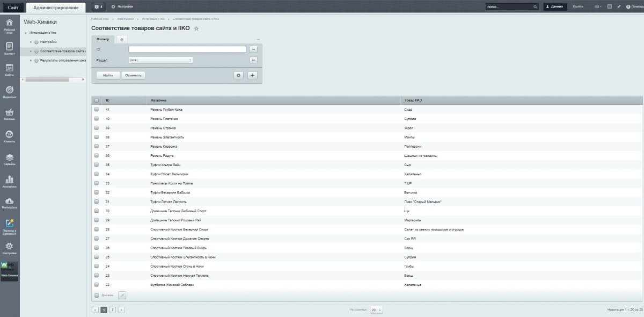This screenshot has width=644, height=317.
Task: Check the checkbox for row ID 41
Action: [97, 109]
